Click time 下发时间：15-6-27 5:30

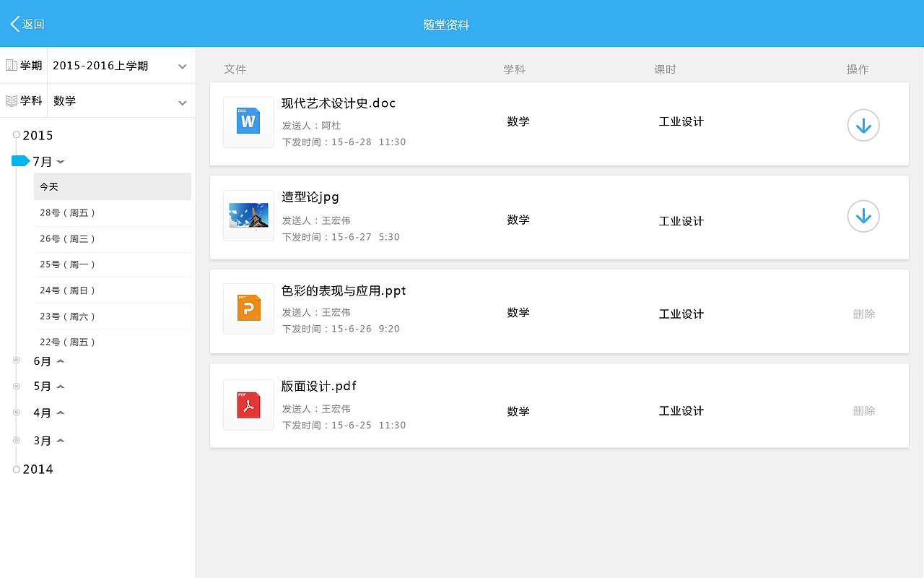tap(341, 237)
